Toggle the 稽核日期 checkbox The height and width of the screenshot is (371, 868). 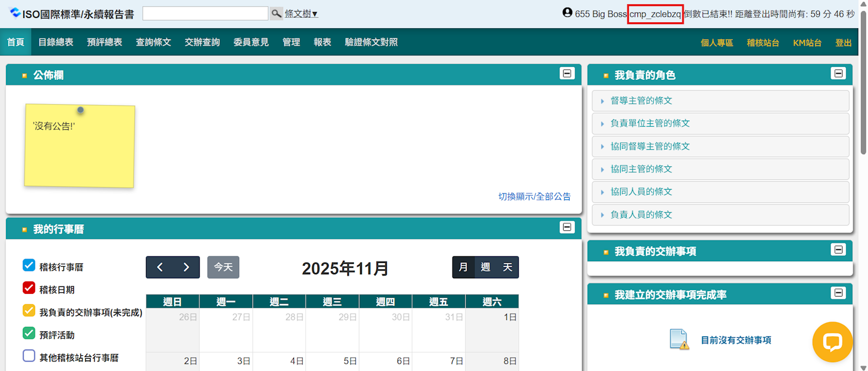[x=29, y=288]
